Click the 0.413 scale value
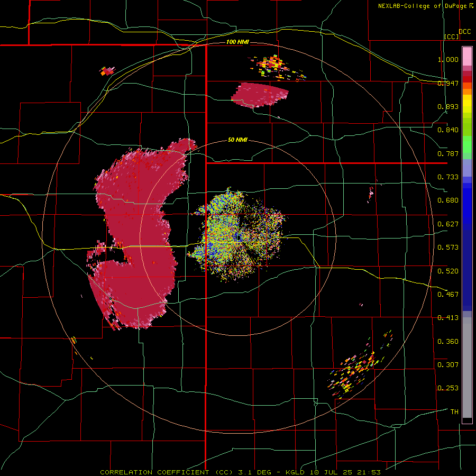476x476 pixels. point(448,318)
